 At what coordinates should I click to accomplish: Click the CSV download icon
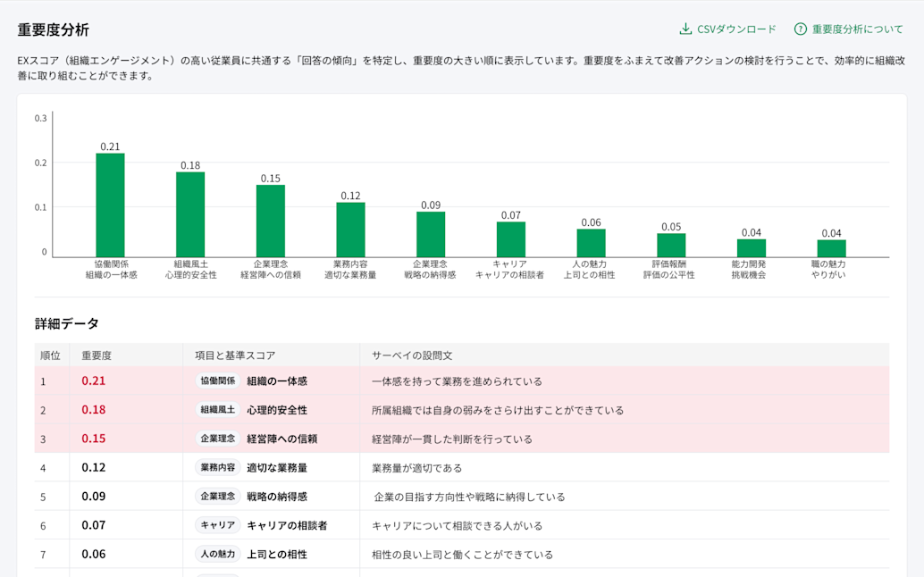685,29
